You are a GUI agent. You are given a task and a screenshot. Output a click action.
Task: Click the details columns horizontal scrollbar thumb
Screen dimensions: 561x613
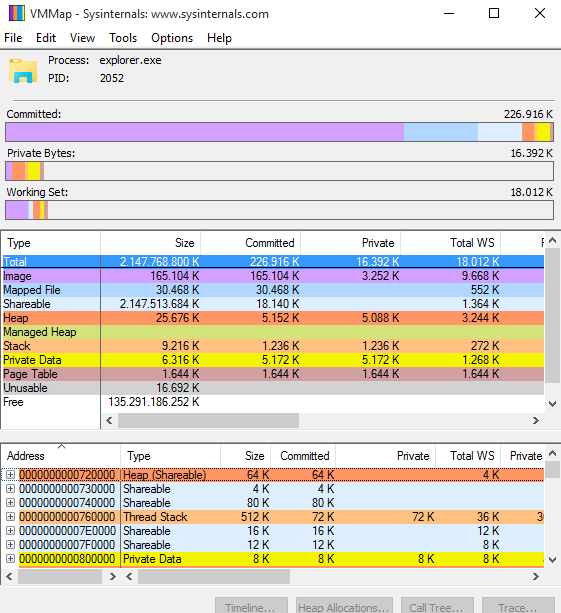pyautogui.click(x=214, y=577)
